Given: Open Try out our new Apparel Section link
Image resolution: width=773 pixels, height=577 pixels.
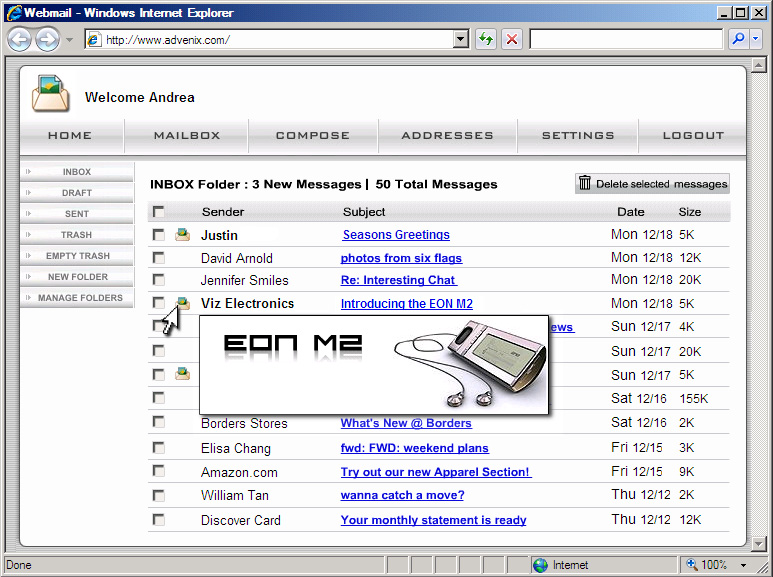Looking at the screenshot, I should pyautogui.click(x=436, y=472).
